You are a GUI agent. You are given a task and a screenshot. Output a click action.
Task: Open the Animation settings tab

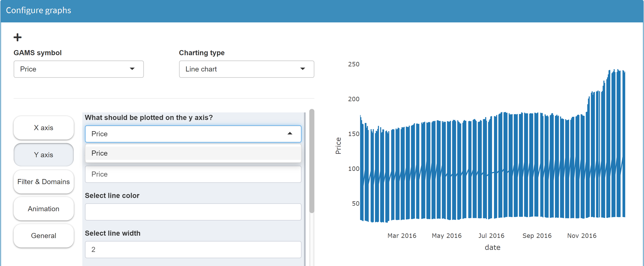coord(43,209)
